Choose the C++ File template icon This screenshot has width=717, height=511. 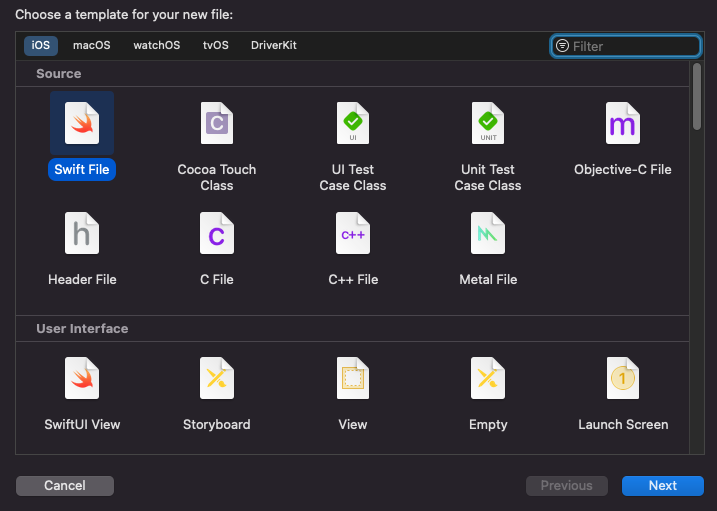pos(353,233)
